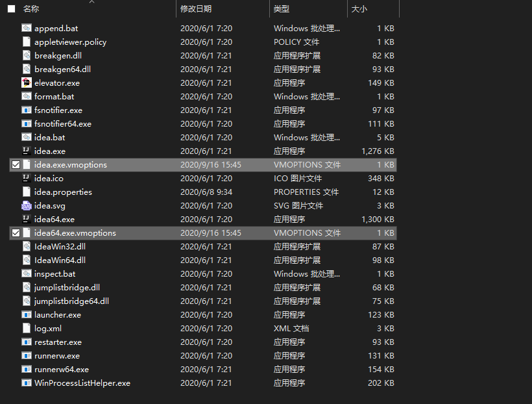Click the 348 KB size value
This screenshot has height=404, width=532.
tap(381, 179)
